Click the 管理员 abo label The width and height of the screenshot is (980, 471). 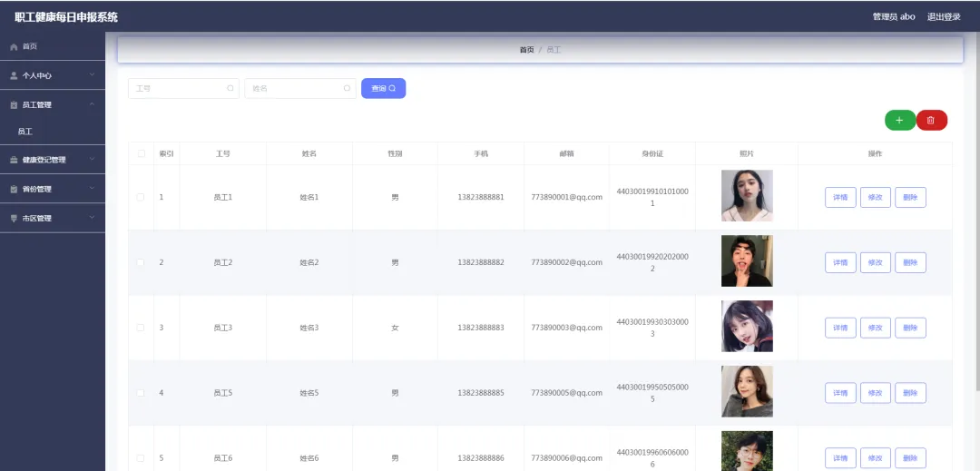point(894,17)
